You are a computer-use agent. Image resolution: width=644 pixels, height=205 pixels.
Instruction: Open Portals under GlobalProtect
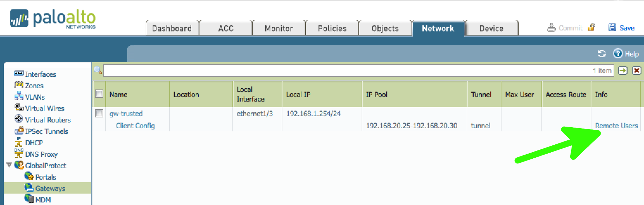(x=46, y=177)
